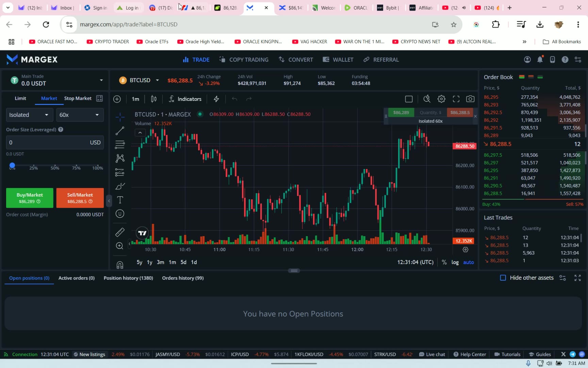The image size is (588, 368).
Task: Switch chart to fullscreen mode
Action: point(456,99)
